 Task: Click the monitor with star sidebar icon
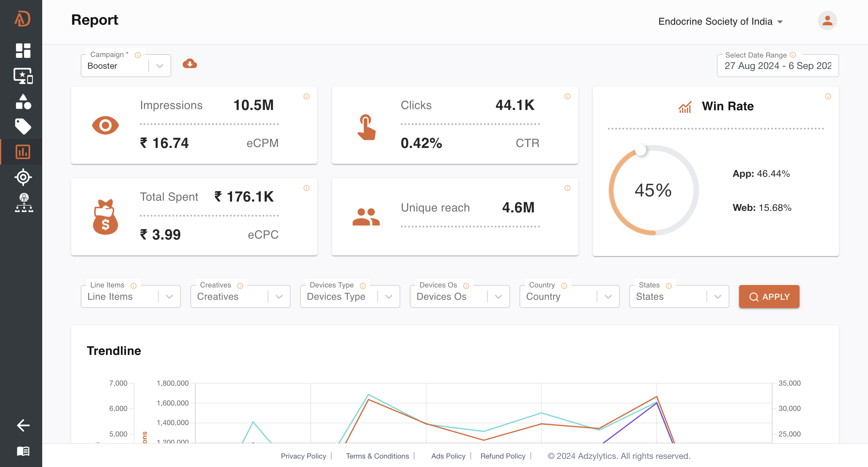coord(23,76)
